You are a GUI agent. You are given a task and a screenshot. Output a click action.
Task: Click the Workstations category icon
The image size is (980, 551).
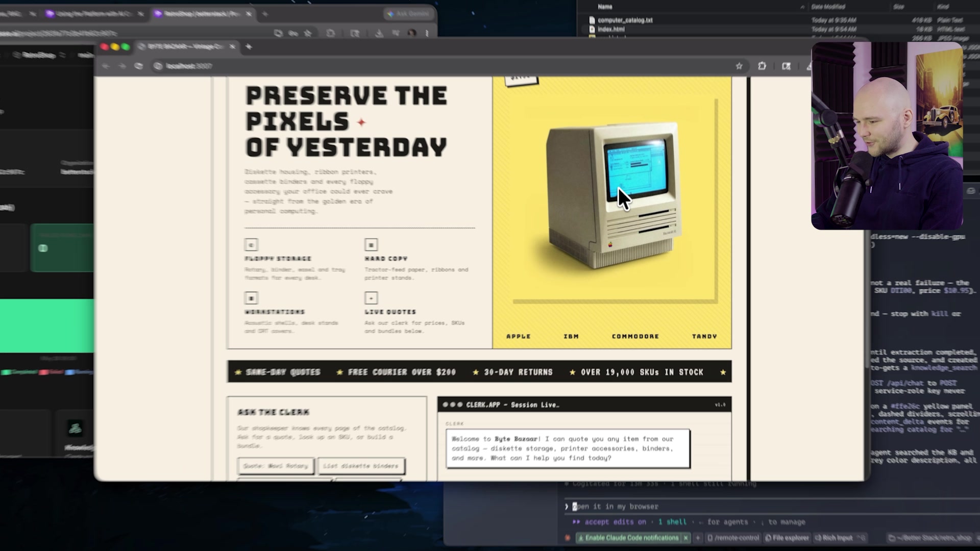(251, 298)
